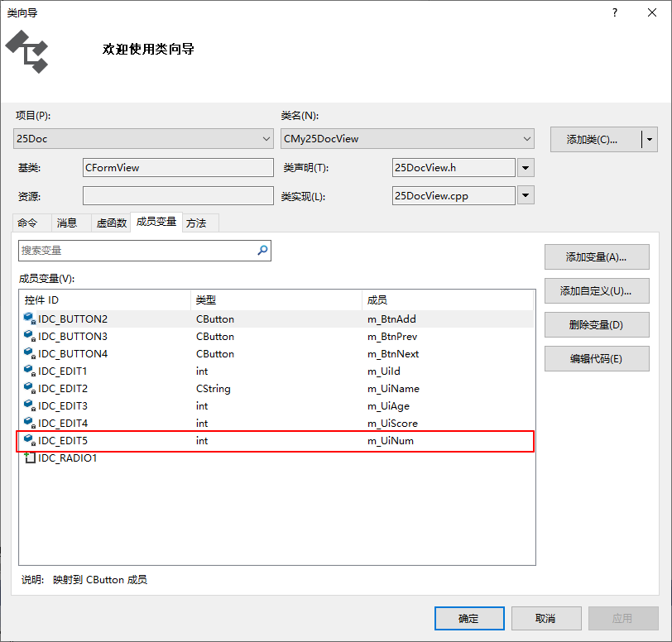Click the 编辑代码 button

[x=597, y=358]
